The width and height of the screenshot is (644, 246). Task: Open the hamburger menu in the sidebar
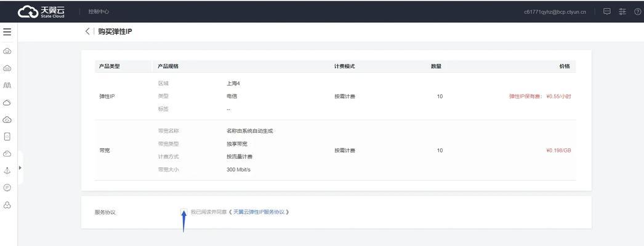7,31
